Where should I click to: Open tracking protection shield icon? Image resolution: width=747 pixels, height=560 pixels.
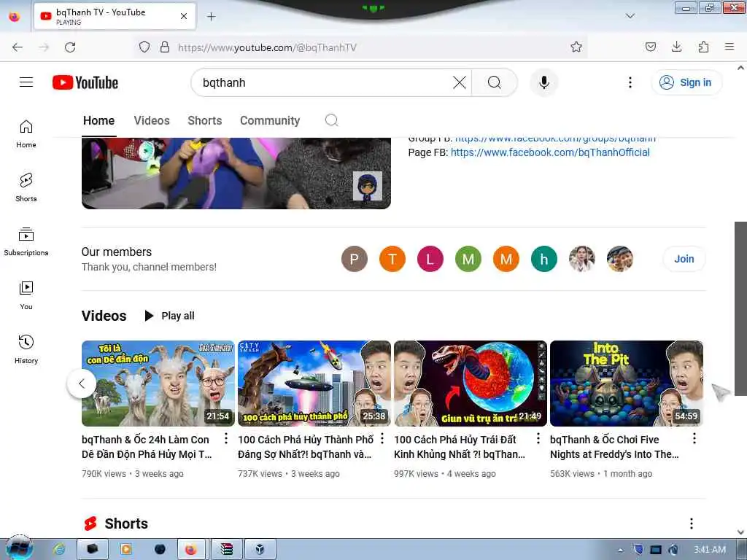(144, 47)
